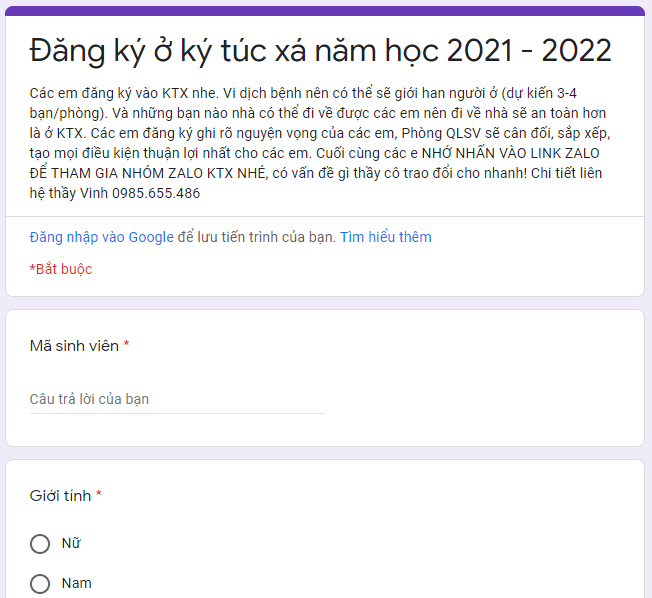Click the red asterisk beside "Mã sinh viên"
The image size is (652, 598).
126,346
